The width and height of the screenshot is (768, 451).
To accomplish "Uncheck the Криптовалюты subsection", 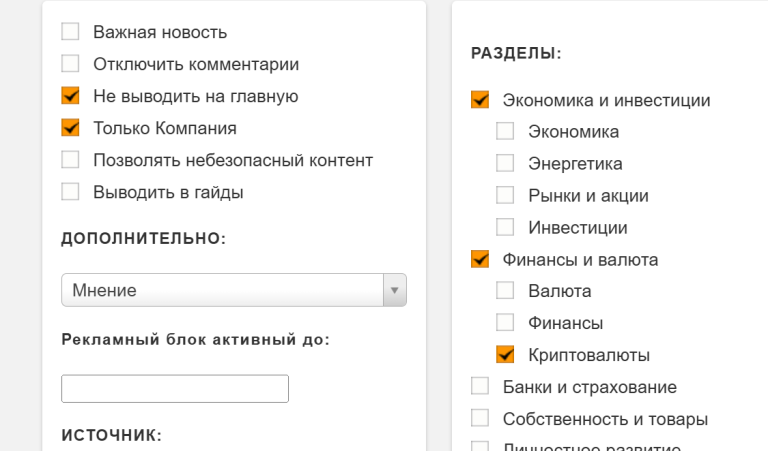I will click(505, 355).
